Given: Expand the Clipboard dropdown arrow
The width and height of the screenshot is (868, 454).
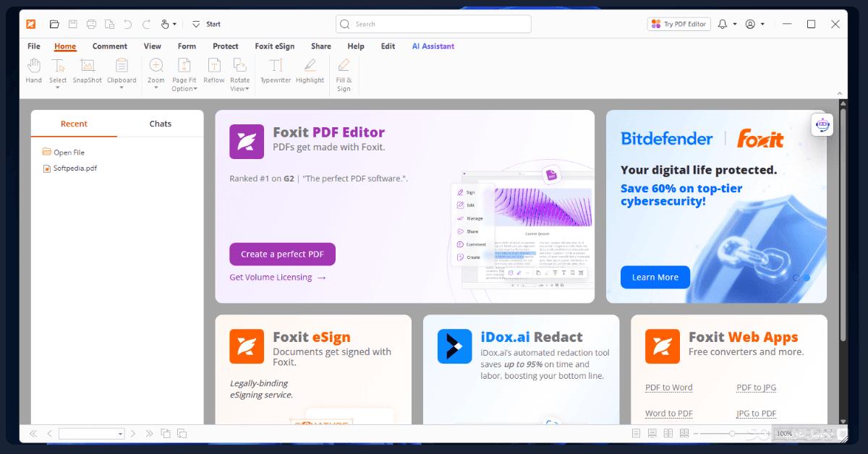Looking at the screenshot, I should click(122, 88).
